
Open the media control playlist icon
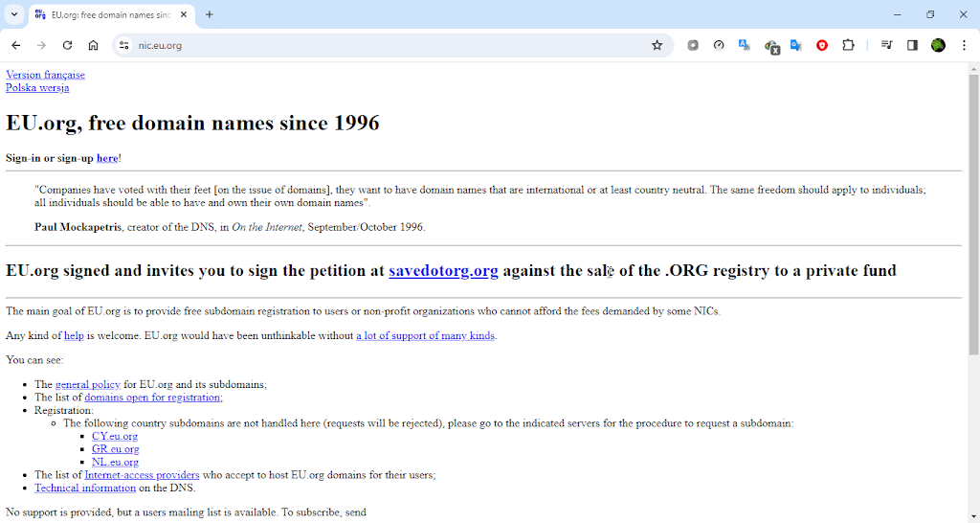click(x=886, y=45)
